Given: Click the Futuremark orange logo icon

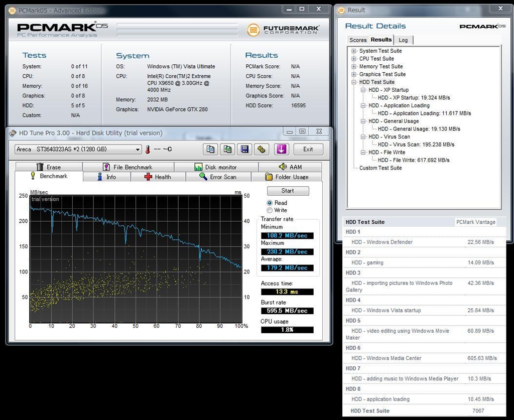Looking at the screenshot, I should 254,30.
